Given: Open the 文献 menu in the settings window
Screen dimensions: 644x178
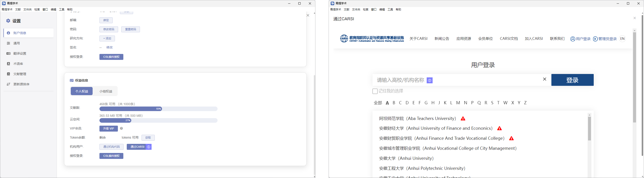Looking at the screenshot, I should [x=18, y=10].
